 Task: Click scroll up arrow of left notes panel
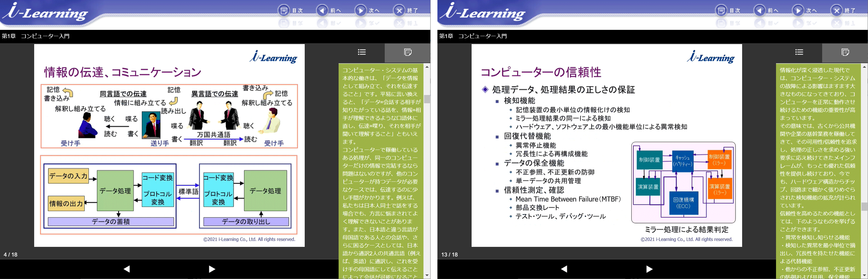click(x=427, y=67)
